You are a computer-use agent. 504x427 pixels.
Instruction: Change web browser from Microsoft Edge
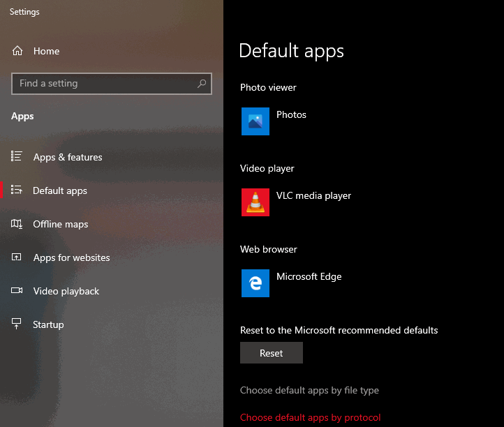click(x=309, y=276)
